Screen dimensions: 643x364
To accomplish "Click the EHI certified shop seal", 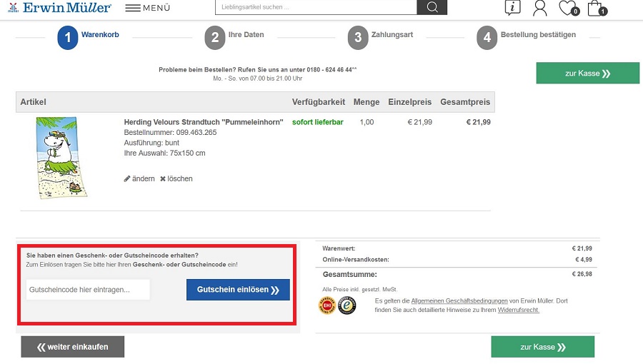I will pos(327,305).
